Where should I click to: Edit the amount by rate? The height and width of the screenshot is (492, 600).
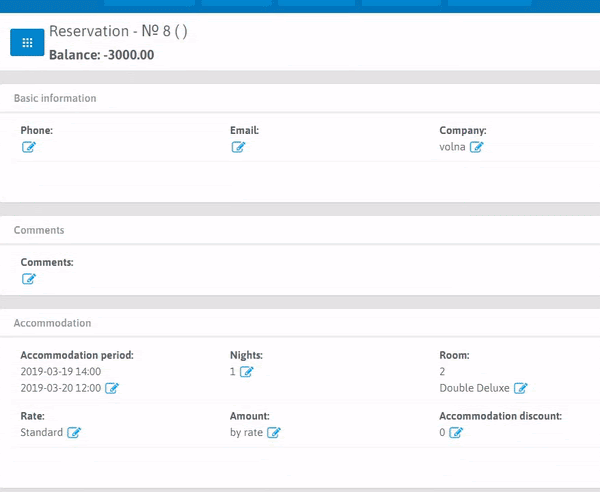point(274,433)
